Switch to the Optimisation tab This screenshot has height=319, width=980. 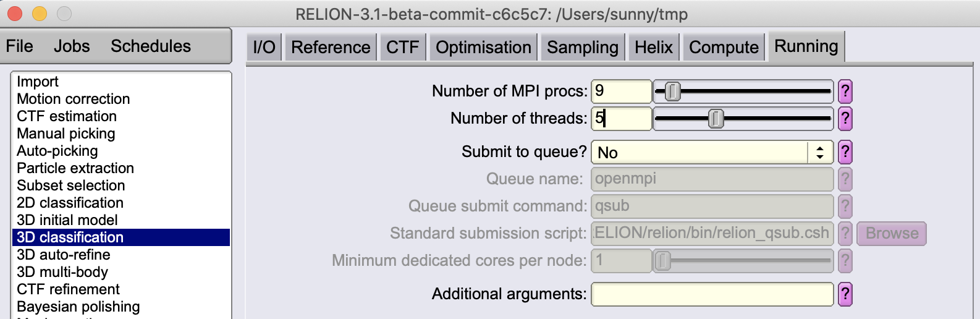[x=483, y=47]
